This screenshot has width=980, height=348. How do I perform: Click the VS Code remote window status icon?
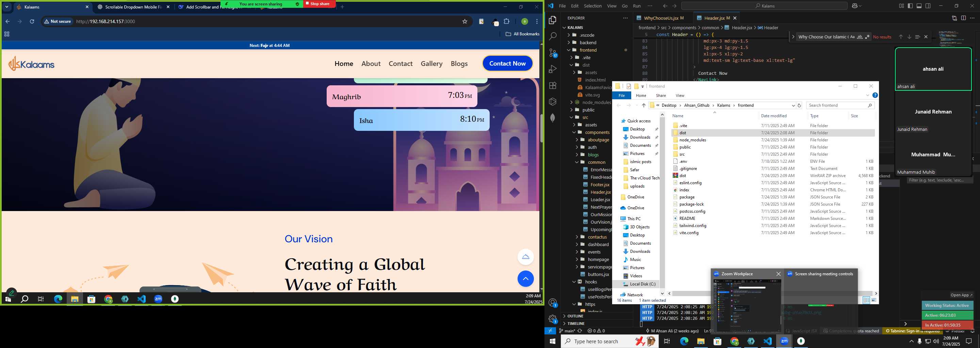[550, 331]
